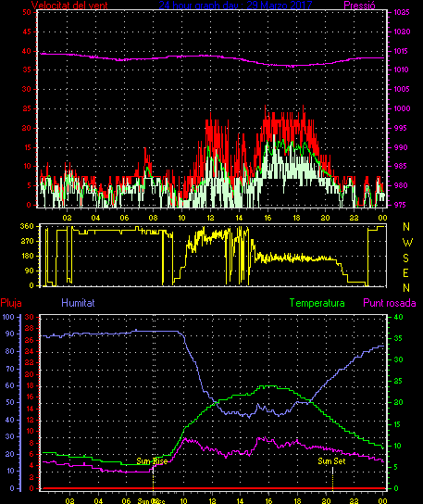
Task: Click the blue 90 humidity axis value
Action: point(10,334)
